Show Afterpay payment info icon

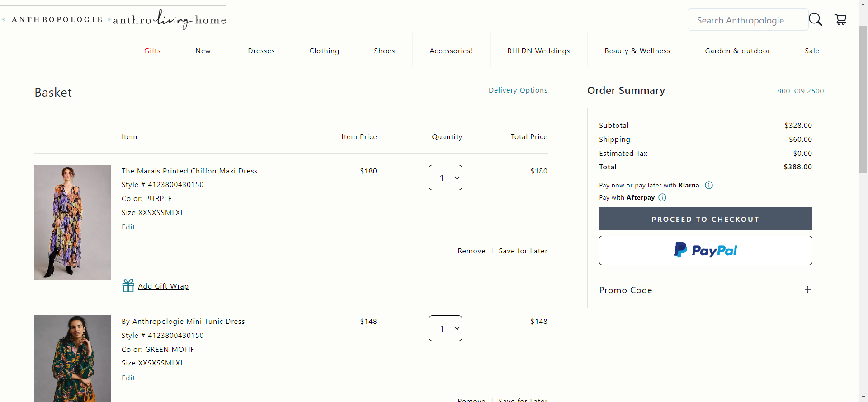pos(662,197)
